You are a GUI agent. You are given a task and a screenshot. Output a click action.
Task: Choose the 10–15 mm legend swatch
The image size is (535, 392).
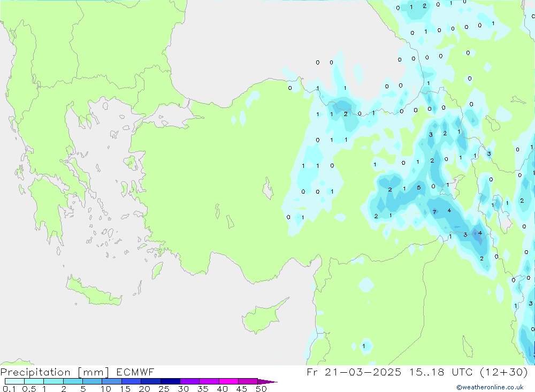[112, 381]
